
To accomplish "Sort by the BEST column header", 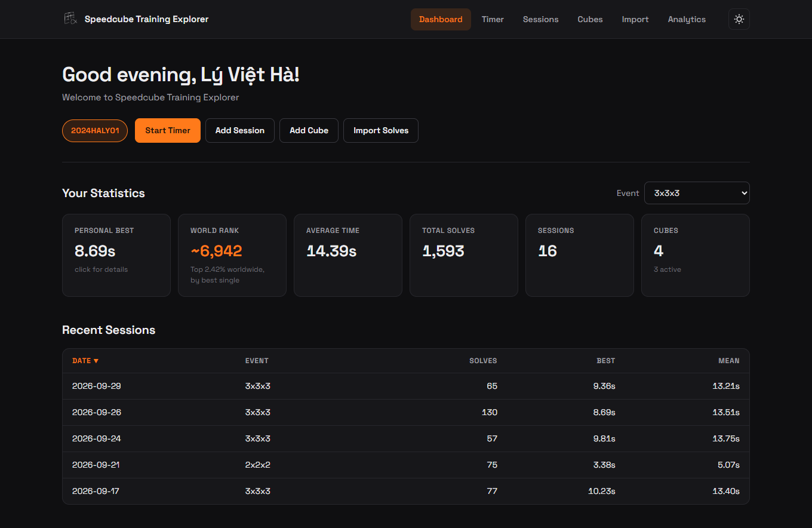I will 606,361.
